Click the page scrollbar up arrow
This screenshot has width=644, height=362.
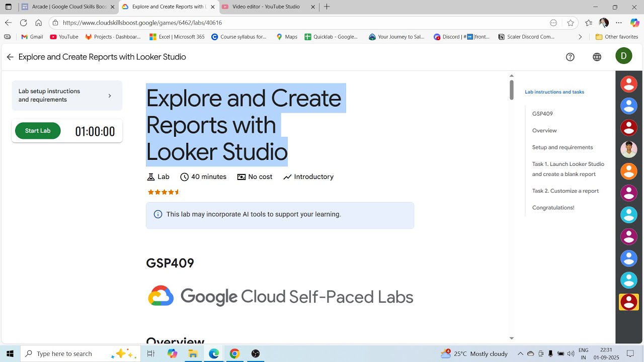pyautogui.click(x=511, y=76)
